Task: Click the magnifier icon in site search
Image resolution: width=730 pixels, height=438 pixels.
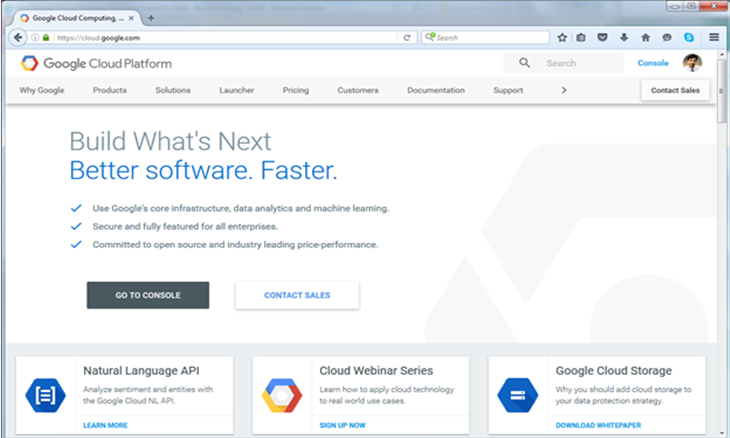Action: pos(524,63)
